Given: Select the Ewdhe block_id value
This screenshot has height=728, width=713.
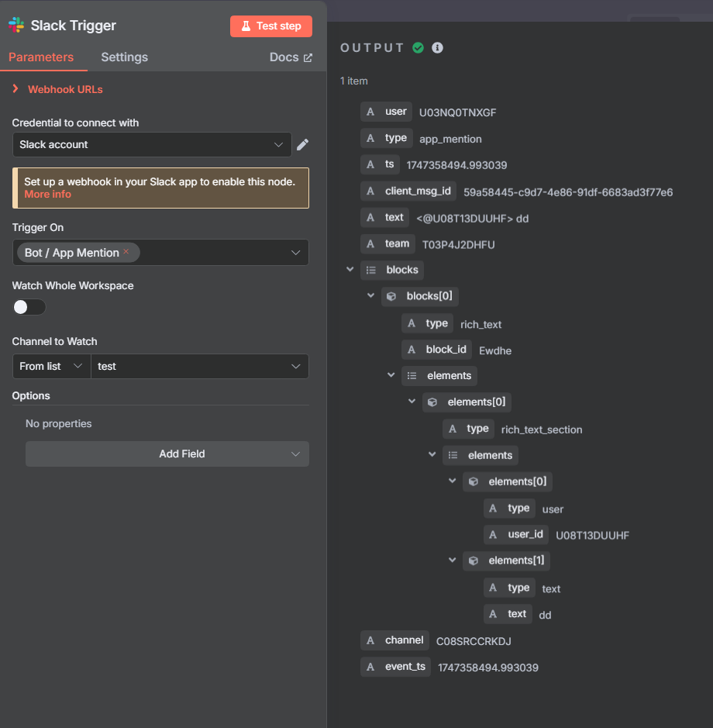Looking at the screenshot, I should pos(495,351).
